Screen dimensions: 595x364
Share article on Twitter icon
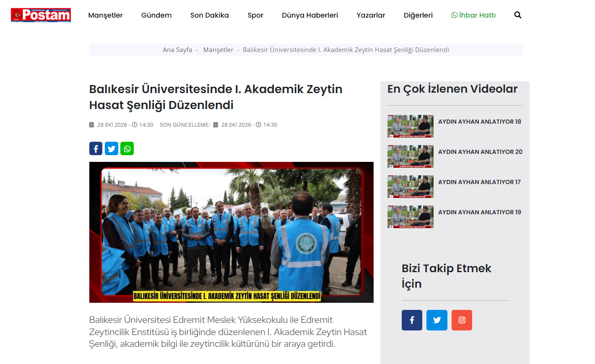(112, 148)
